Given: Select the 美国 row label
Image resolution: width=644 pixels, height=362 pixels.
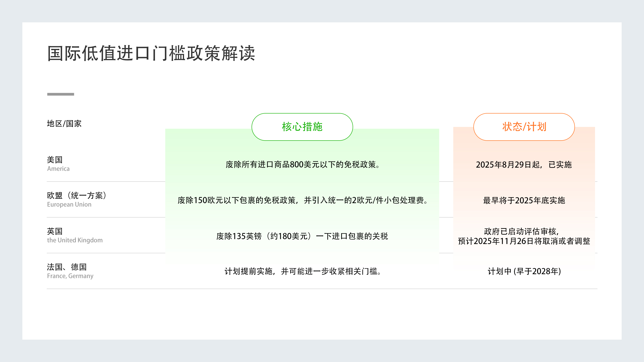Looking at the screenshot, I should (x=55, y=160).
